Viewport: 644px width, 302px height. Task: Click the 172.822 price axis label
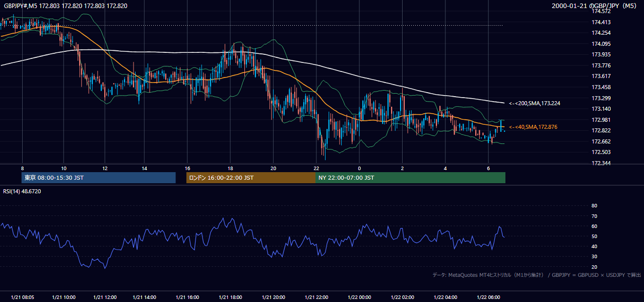[x=601, y=130]
